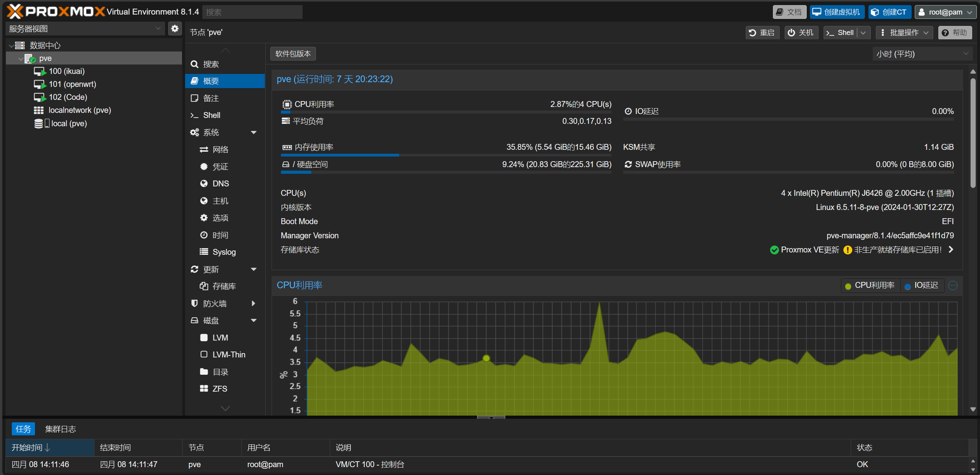Screen dimensions: 980x475
Task: Click the 软件包版本 button
Action: pyautogui.click(x=293, y=54)
